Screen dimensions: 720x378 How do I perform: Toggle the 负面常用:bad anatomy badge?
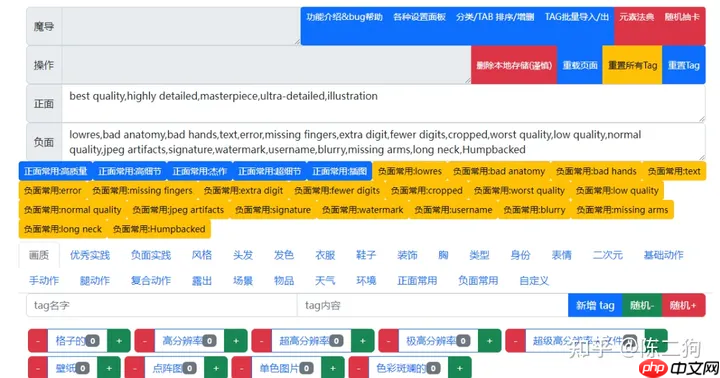pyautogui.click(x=499, y=171)
